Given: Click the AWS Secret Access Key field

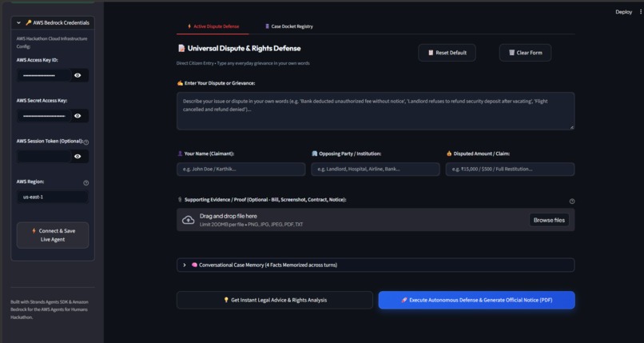Looking at the screenshot, I should 44,116.
